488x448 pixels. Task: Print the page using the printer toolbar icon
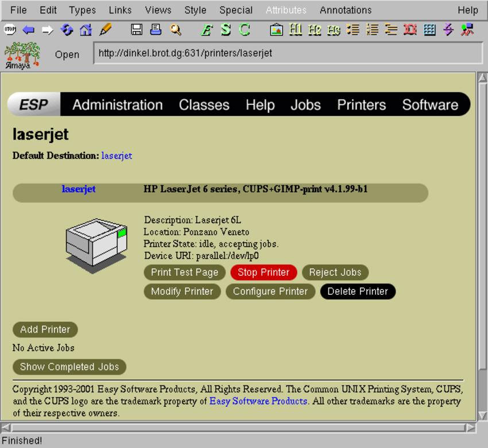click(156, 30)
